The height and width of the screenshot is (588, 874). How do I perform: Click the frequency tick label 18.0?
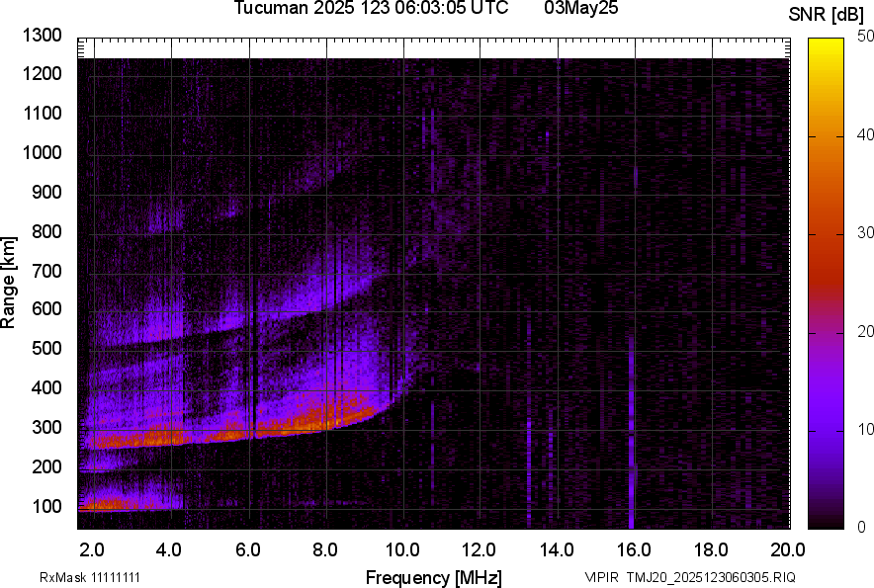click(711, 550)
